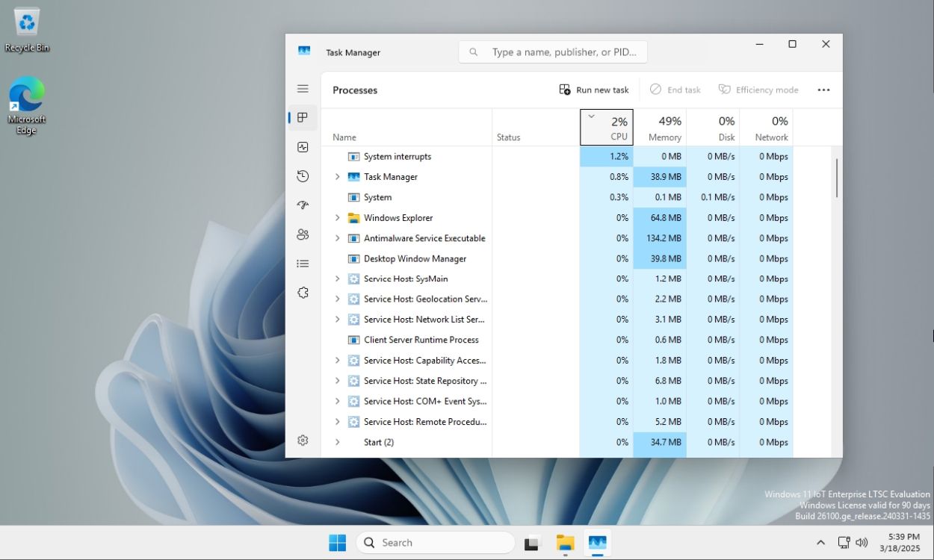
Task: Open Task Manager settings gear
Action: point(303,440)
